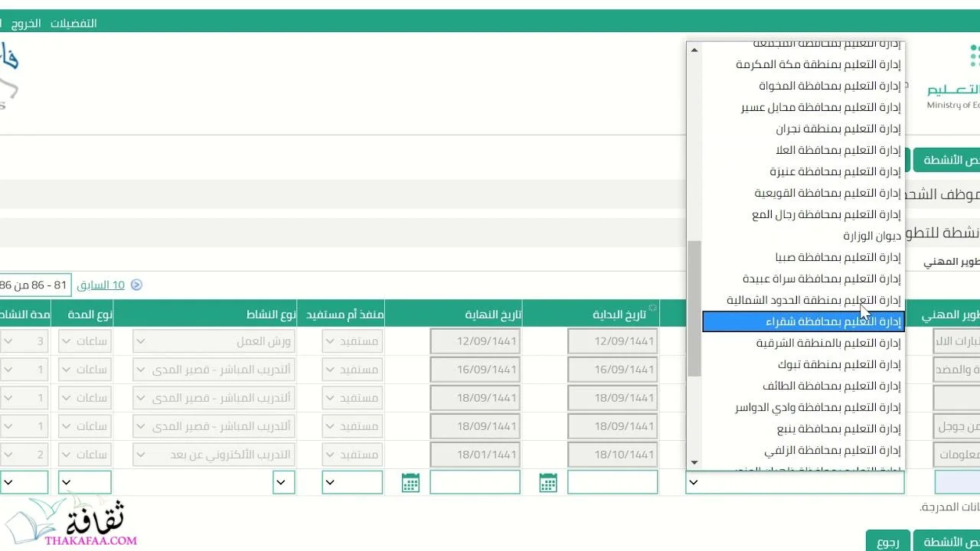Open the التدريب الألكتروني عن بعد dropdown
This screenshot has height=551, width=980.
214,455
